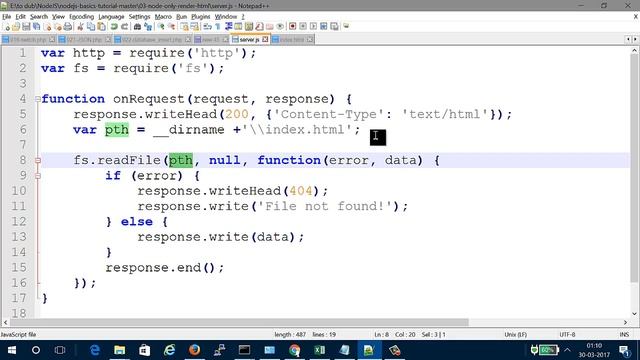Toggle file monitoring eye icon
The image size is (640, 360).
tap(281, 27)
